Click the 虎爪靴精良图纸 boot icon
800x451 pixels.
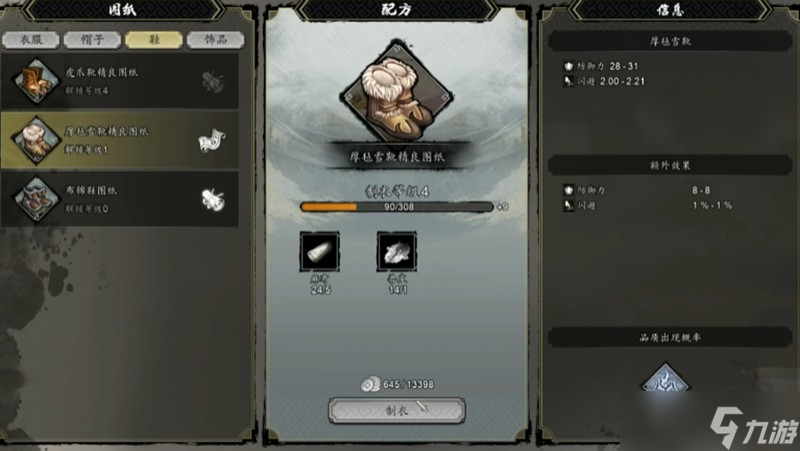(36, 81)
